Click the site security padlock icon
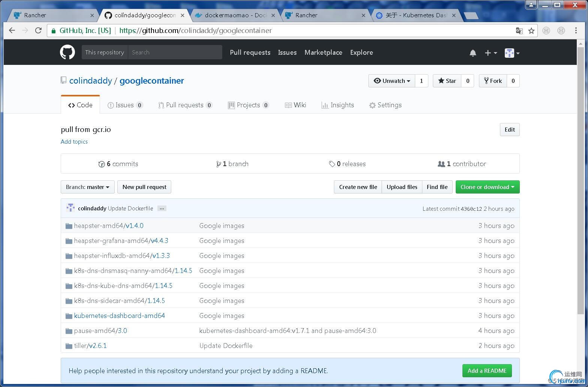 pos(54,31)
